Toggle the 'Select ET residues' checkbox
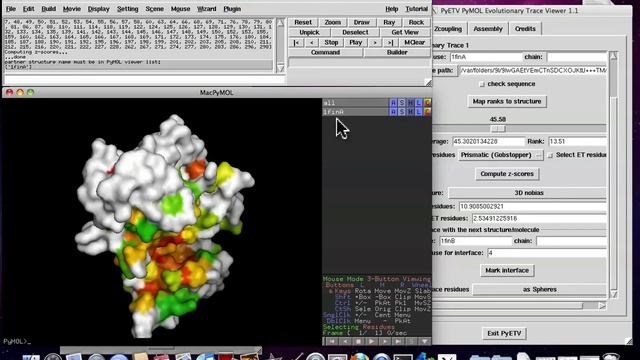This screenshot has width=640, height=360. [550, 155]
